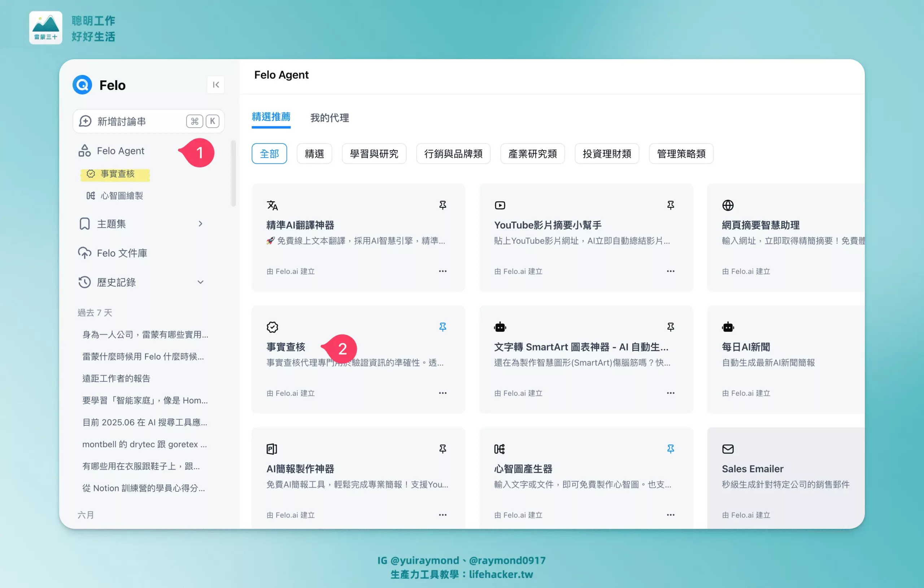Screen dimensions: 924x588
Task: Pin the 精準AI翻譯神器 agent
Action: (x=443, y=205)
